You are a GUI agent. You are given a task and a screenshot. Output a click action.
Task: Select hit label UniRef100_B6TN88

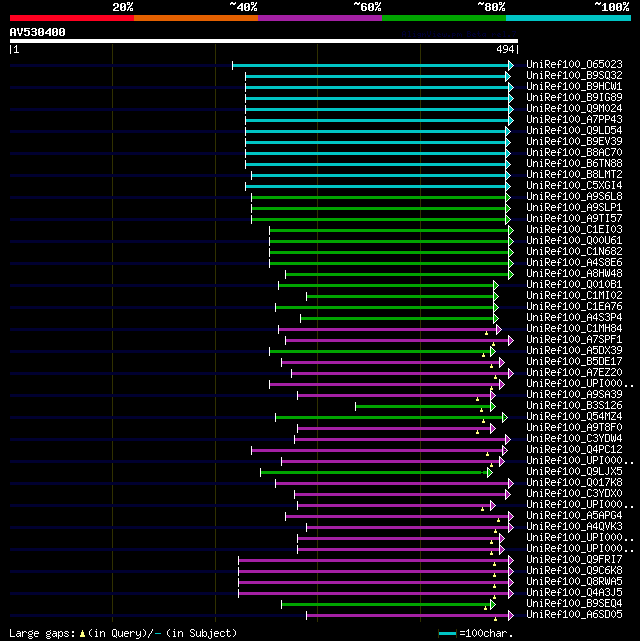point(574,164)
